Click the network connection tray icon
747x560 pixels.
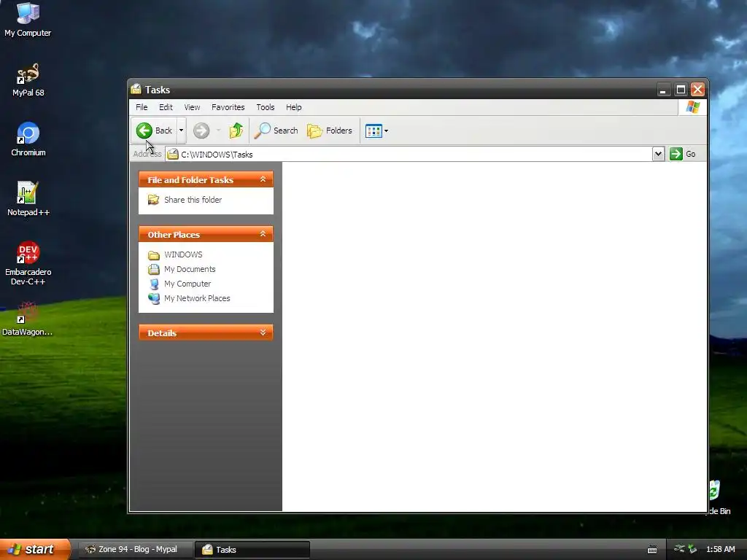click(679, 549)
